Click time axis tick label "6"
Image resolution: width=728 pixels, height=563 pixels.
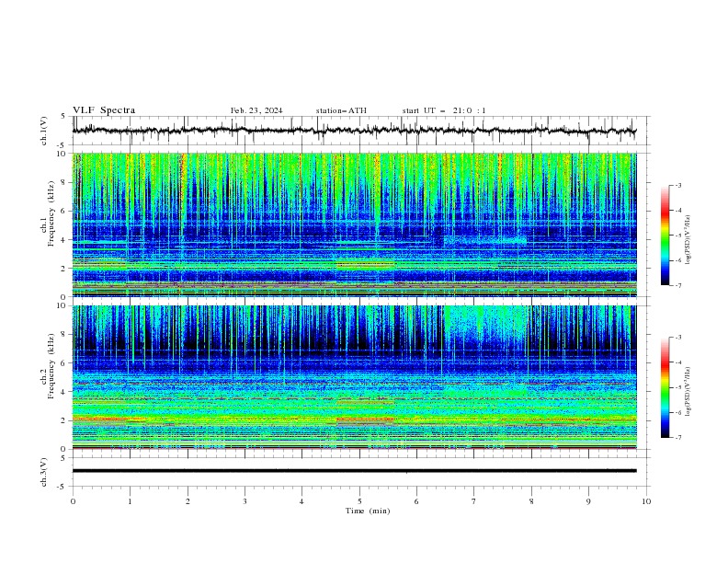click(x=416, y=501)
